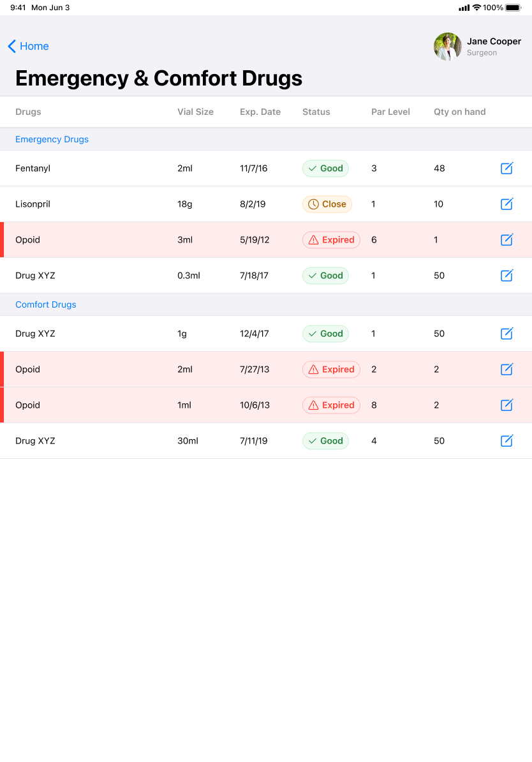Click the Status column header
This screenshot has width=532, height=762.
point(316,112)
